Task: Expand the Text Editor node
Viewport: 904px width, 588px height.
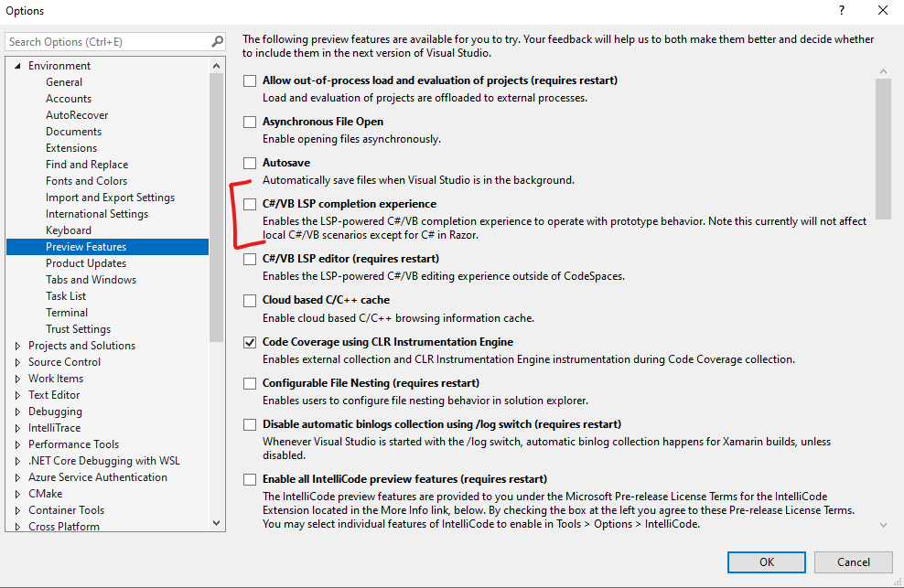Action: point(17,395)
